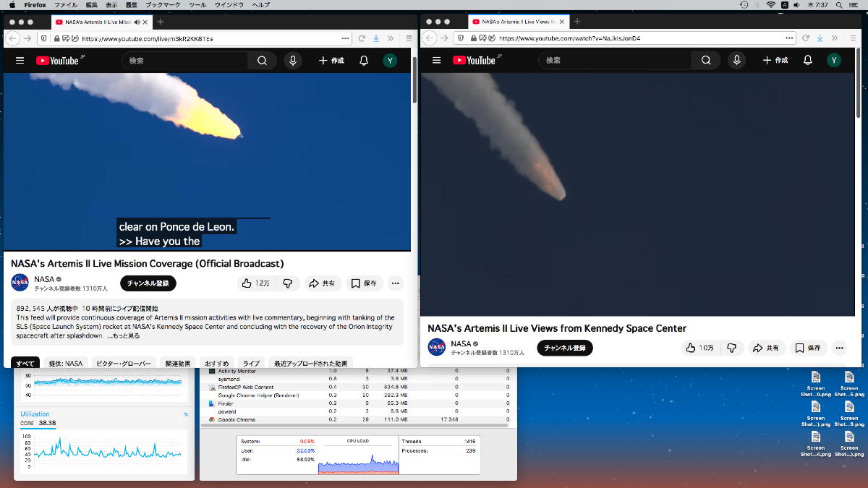This screenshot has height=488, width=868.
Task: Expand description with …もっと見る
Action: pos(124,335)
